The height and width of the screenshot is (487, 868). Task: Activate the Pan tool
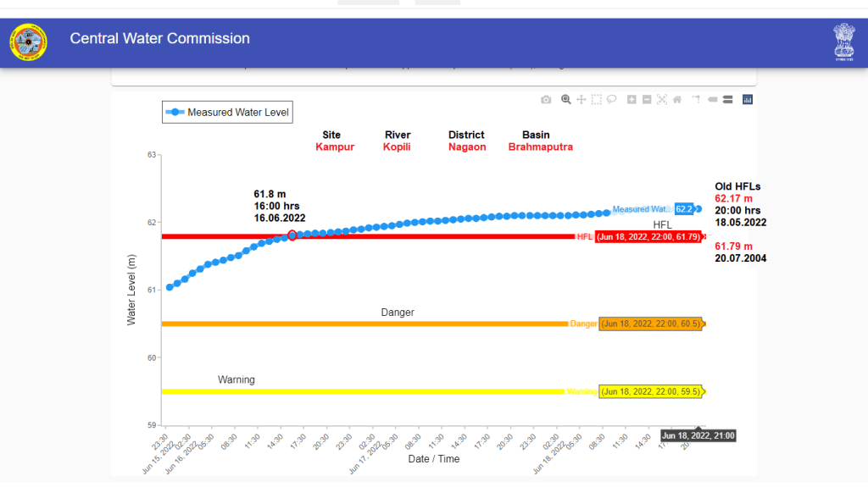coord(581,100)
